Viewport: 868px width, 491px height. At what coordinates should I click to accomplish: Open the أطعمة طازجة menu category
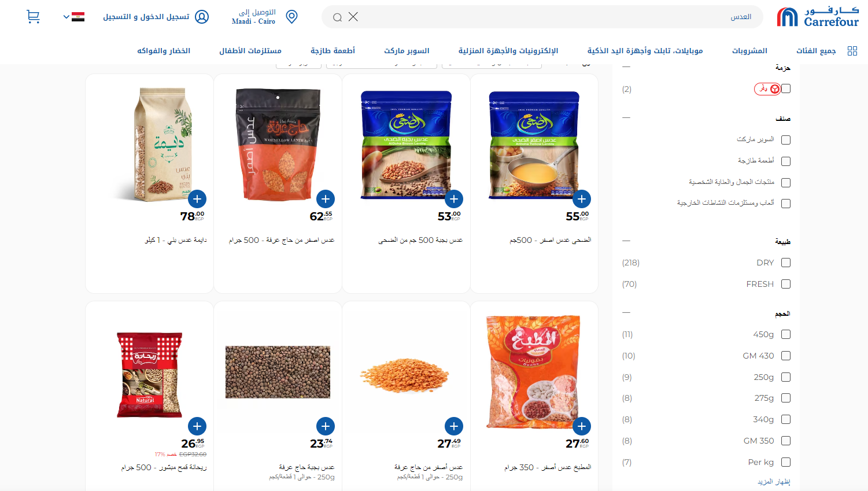333,51
